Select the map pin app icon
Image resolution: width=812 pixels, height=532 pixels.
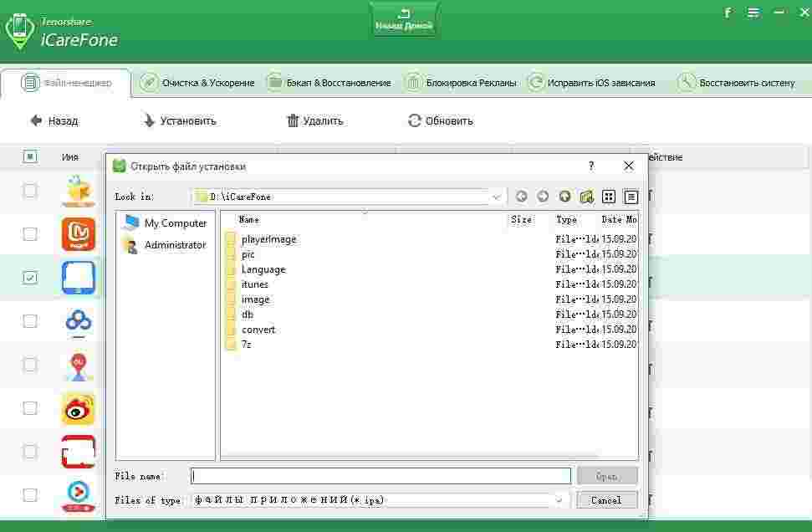(x=79, y=366)
